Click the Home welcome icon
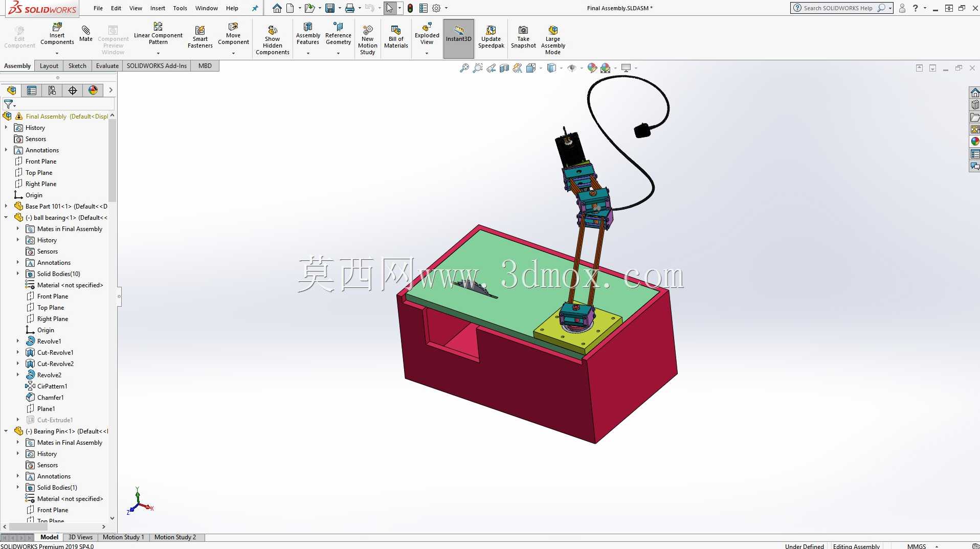Image resolution: width=980 pixels, height=549 pixels. point(277,8)
